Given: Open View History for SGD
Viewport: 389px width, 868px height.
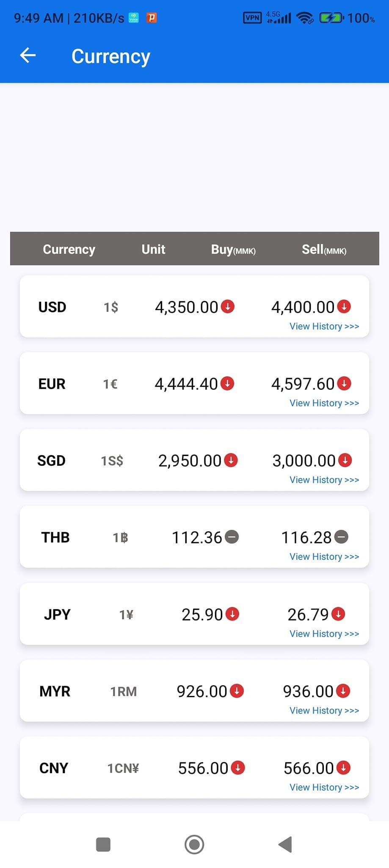Looking at the screenshot, I should coord(324,480).
